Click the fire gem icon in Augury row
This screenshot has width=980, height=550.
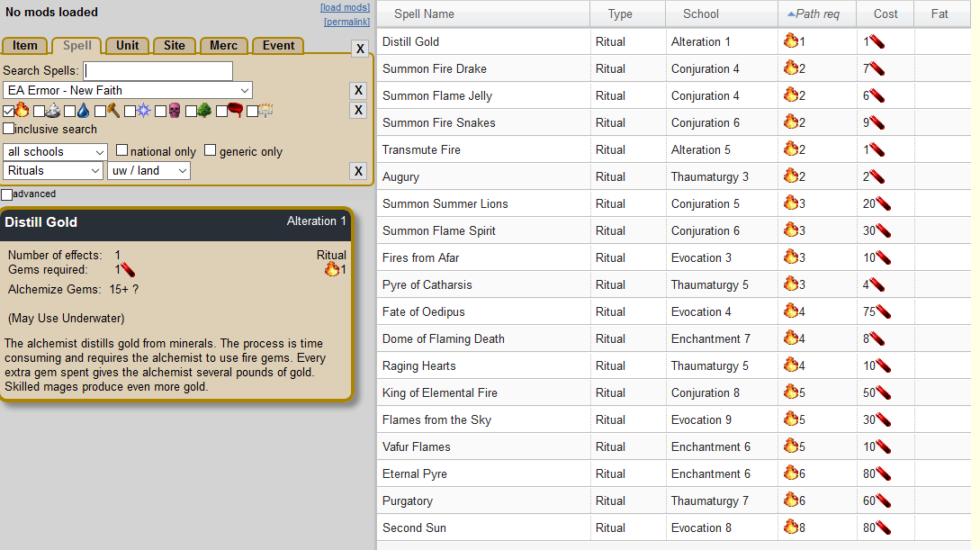click(x=877, y=176)
